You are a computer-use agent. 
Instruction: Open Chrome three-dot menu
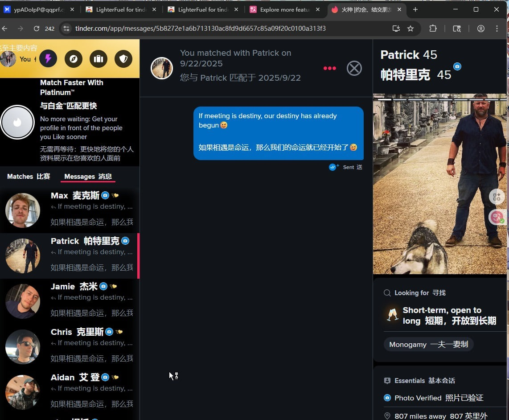click(497, 29)
